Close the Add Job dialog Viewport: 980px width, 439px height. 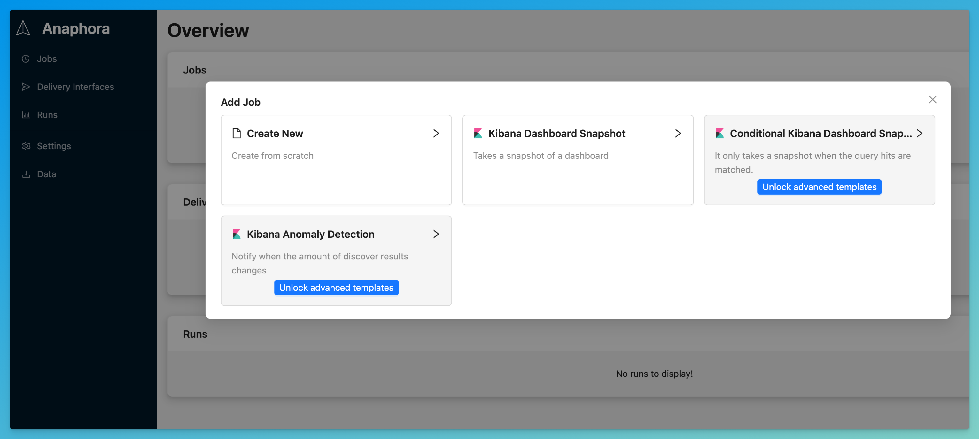click(932, 100)
